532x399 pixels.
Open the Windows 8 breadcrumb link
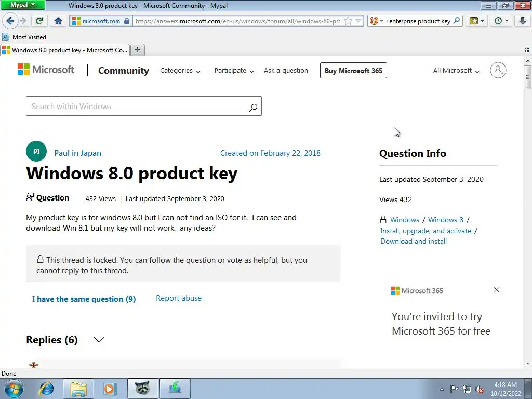pyautogui.click(x=445, y=220)
